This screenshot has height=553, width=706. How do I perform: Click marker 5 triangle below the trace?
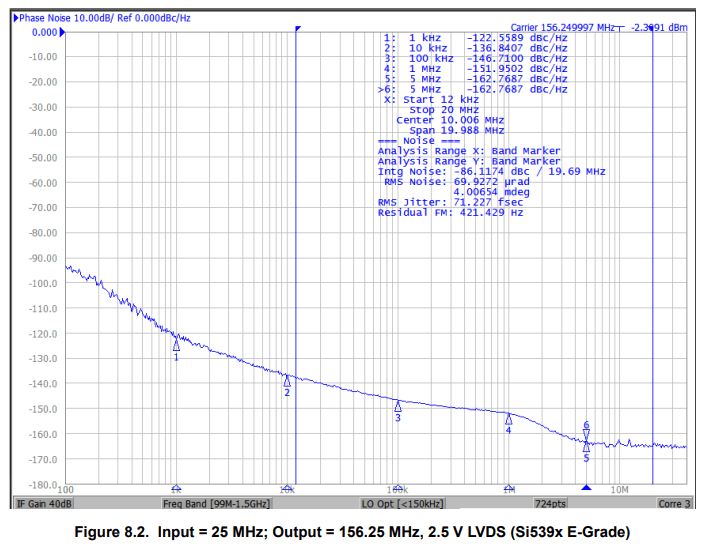click(586, 447)
